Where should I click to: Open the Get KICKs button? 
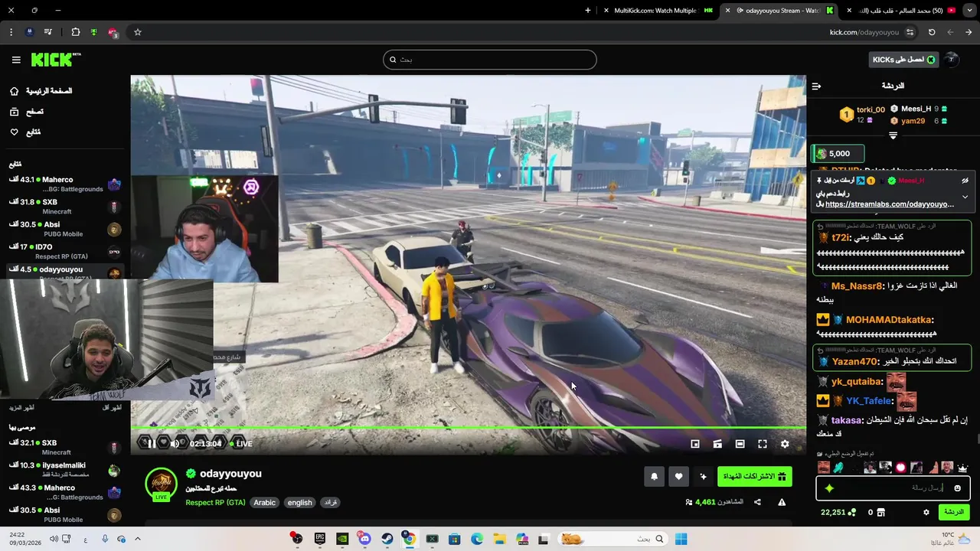pyautogui.click(x=903, y=60)
